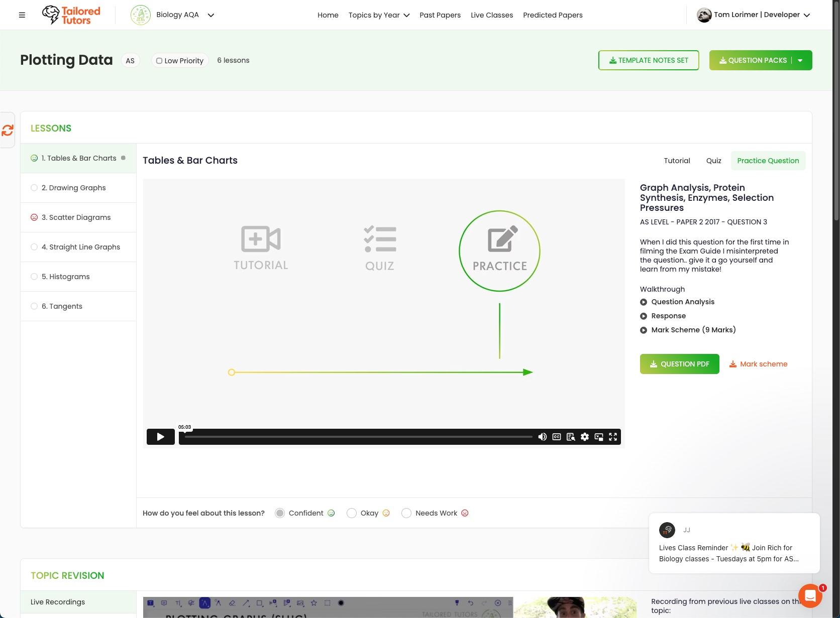Screen dimensions: 840x618
Task: Click the AS level badge
Action: click(130, 61)
